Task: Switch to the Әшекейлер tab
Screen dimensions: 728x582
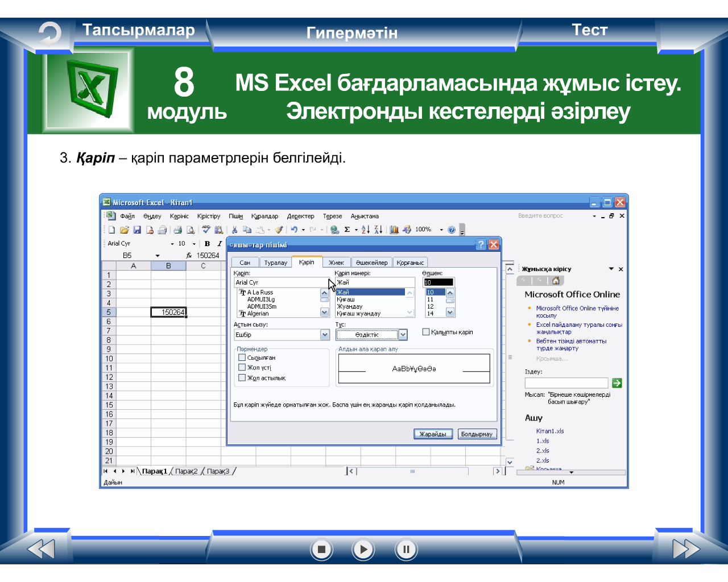Action: click(371, 263)
